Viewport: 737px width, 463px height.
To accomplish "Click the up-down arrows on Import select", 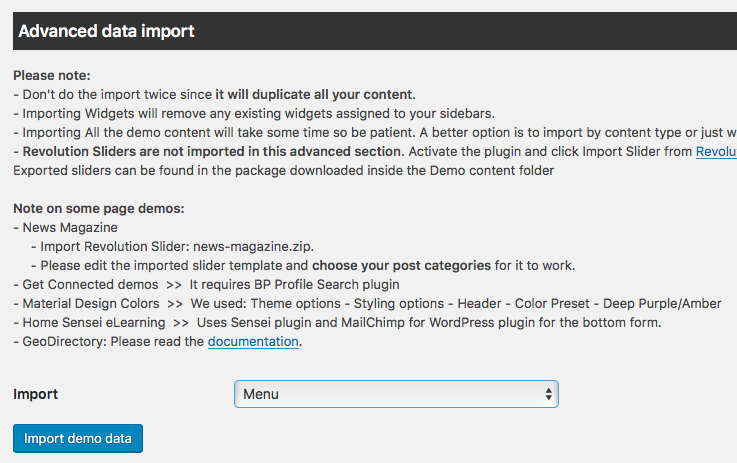I will (x=549, y=394).
